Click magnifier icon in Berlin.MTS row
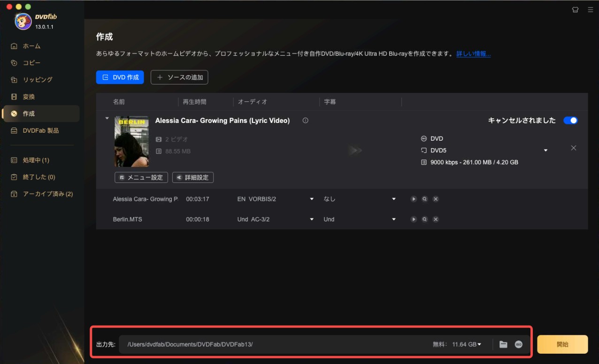The height and width of the screenshot is (364, 599). point(424,219)
